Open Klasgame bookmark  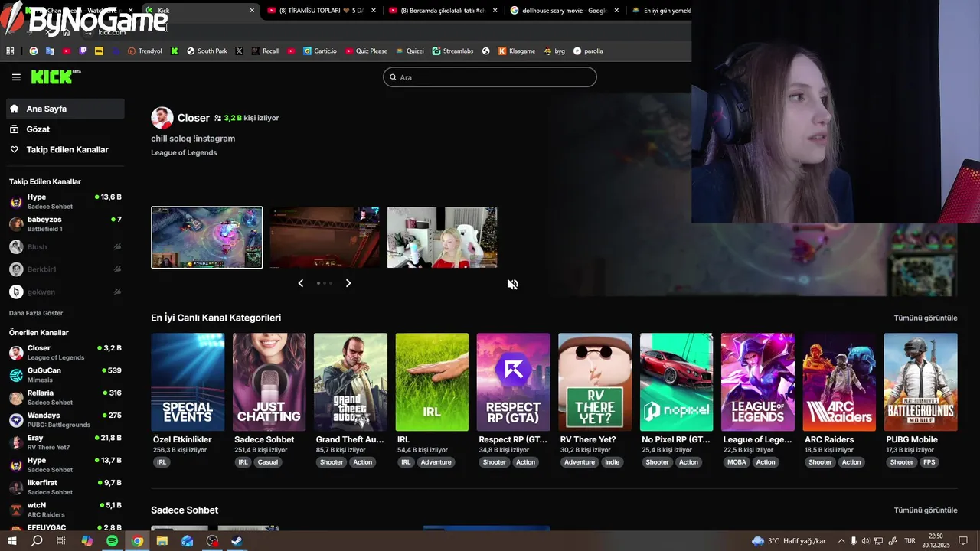point(517,51)
